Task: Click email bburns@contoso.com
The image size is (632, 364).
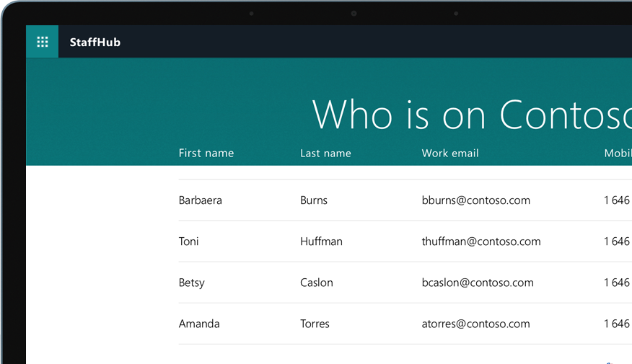Action: coord(475,200)
